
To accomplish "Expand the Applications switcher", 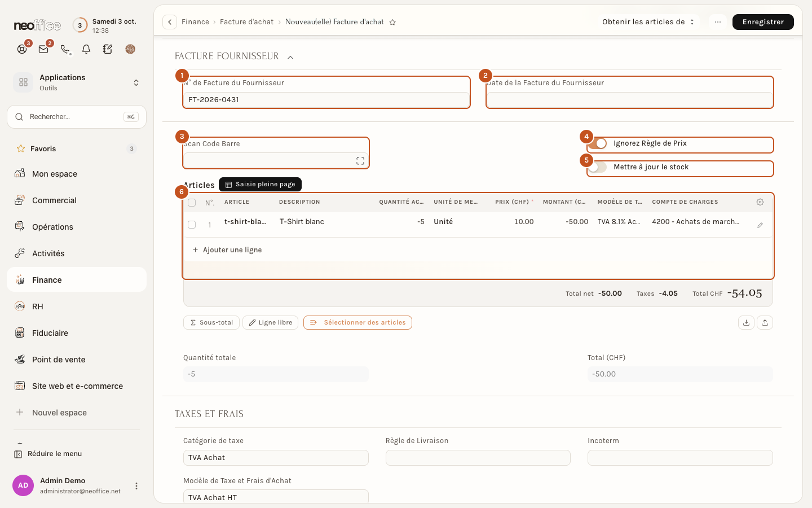I will click(x=77, y=82).
